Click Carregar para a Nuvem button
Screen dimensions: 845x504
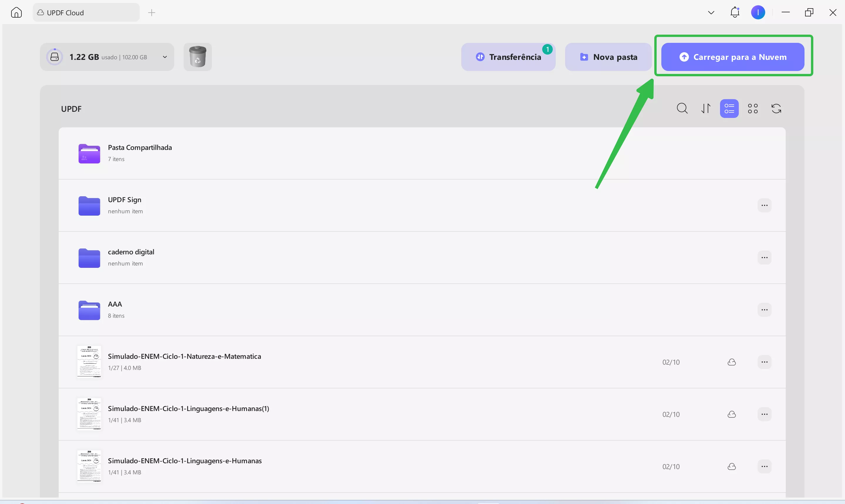pyautogui.click(x=733, y=57)
